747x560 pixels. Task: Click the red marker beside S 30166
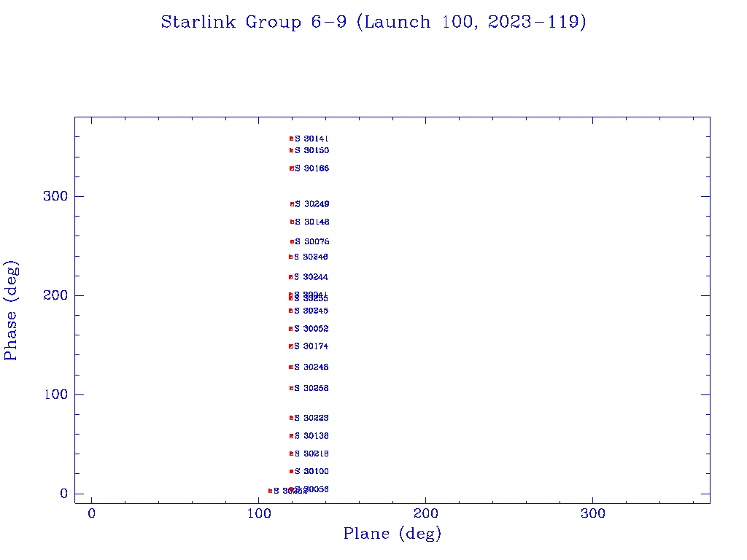tap(292, 168)
